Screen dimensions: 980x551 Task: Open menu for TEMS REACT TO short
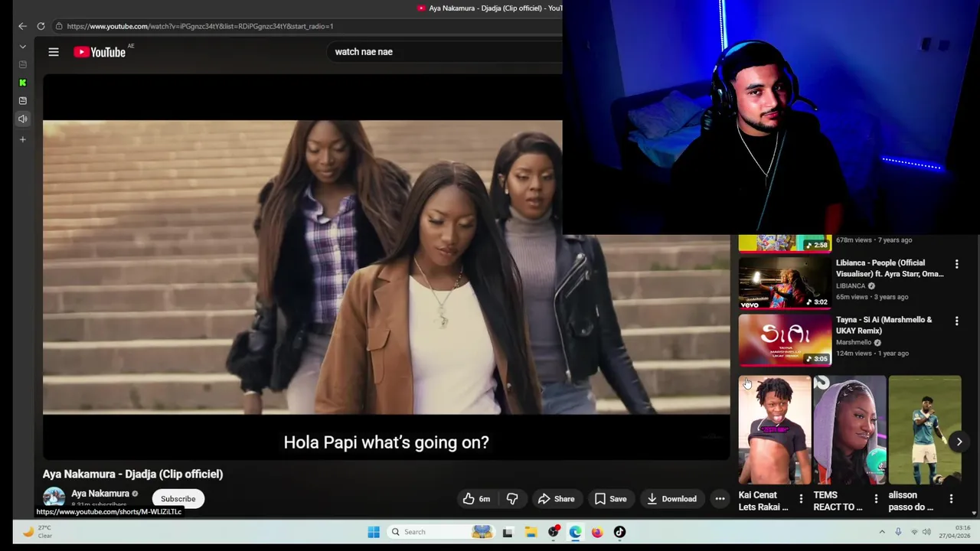point(876,499)
